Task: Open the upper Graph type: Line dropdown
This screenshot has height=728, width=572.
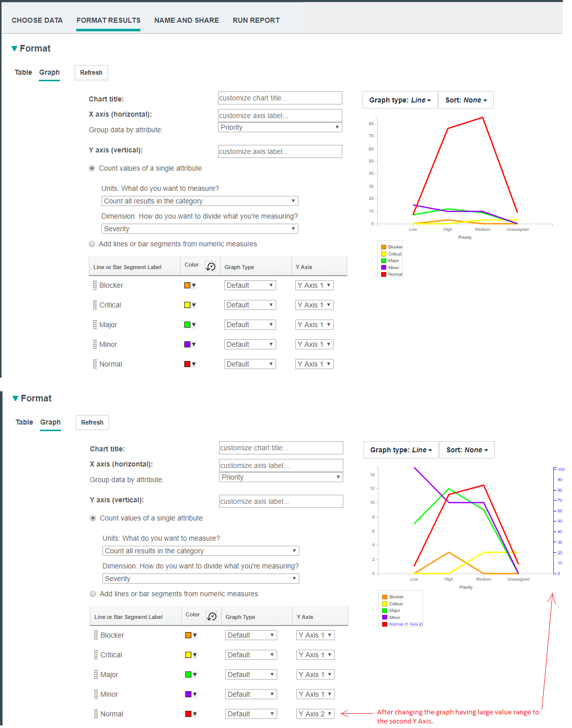Action: (400, 100)
